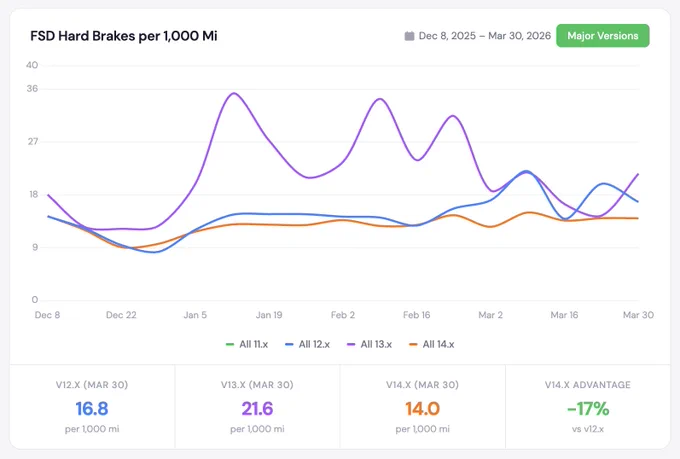680x459 pixels.
Task: Open the Dec 8, 2025 – Mar 30, 2026 date range
Action: [485, 36]
